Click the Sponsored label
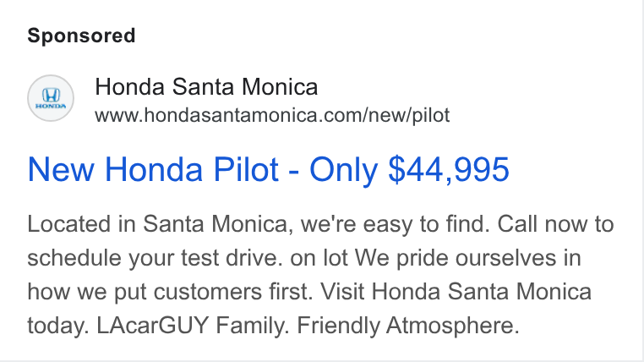The height and width of the screenshot is (362, 644). point(81,36)
